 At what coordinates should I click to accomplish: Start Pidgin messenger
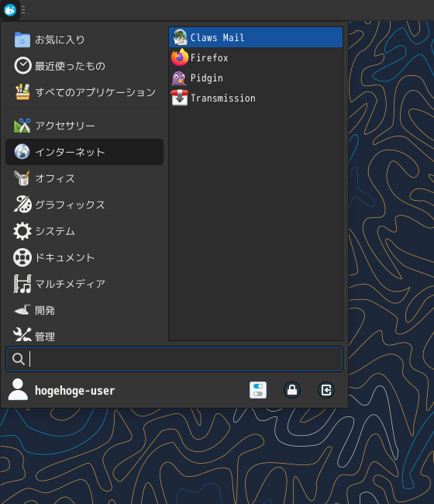click(x=256, y=78)
